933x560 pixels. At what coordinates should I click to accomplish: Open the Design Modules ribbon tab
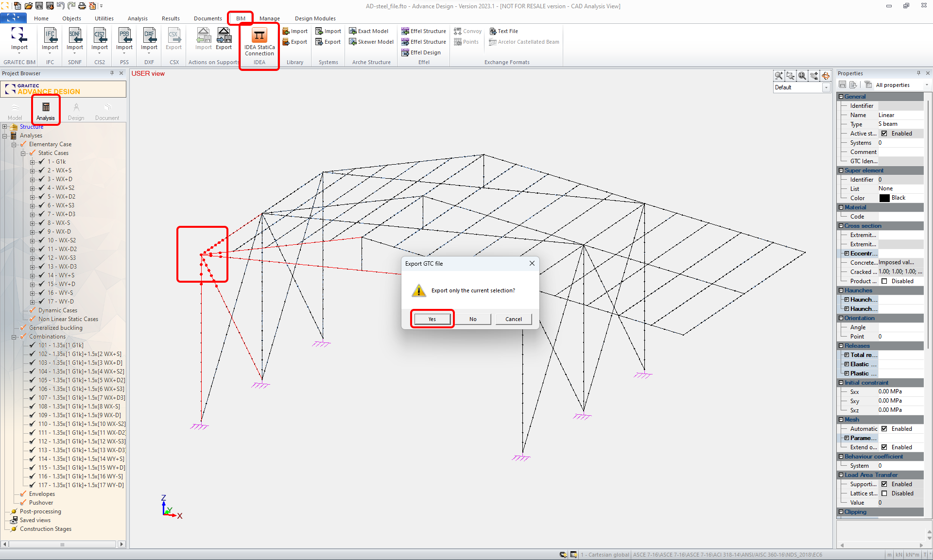pyautogui.click(x=315, y=18)
